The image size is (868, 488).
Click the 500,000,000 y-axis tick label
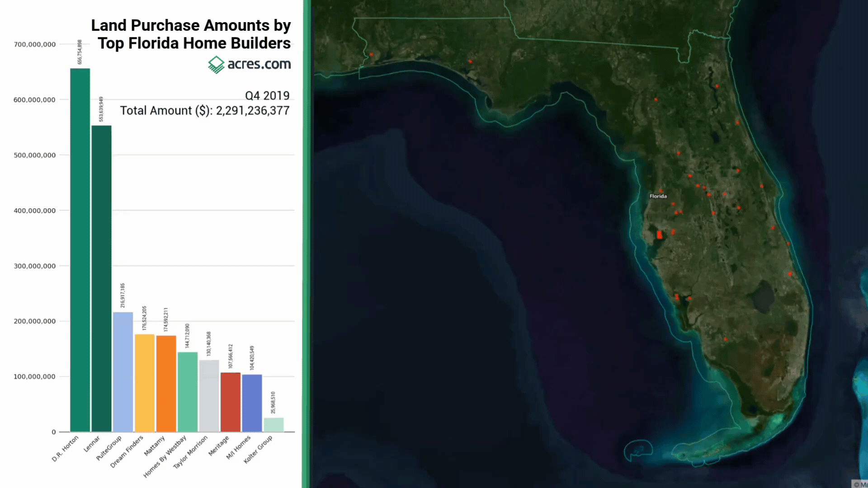(35, 155)
